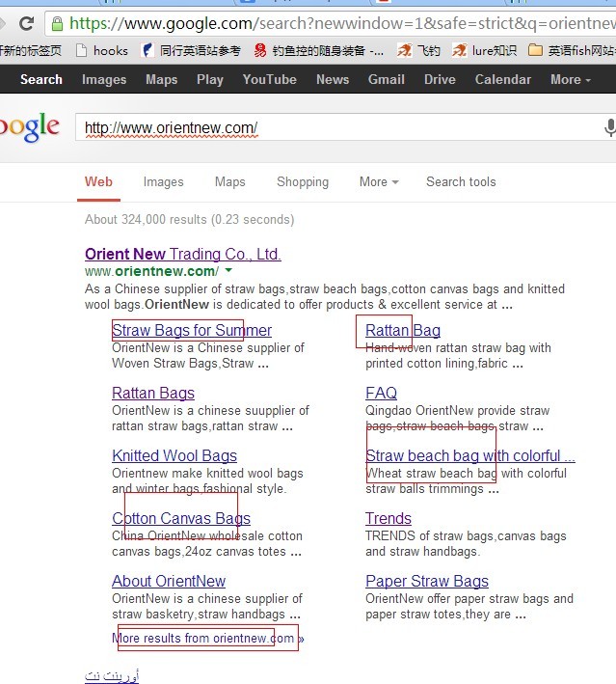The width and height of the screenshot is (616, 684).
Task: Open the Straw Bags for Summer sitelink
Action: (x=192, y=330)
